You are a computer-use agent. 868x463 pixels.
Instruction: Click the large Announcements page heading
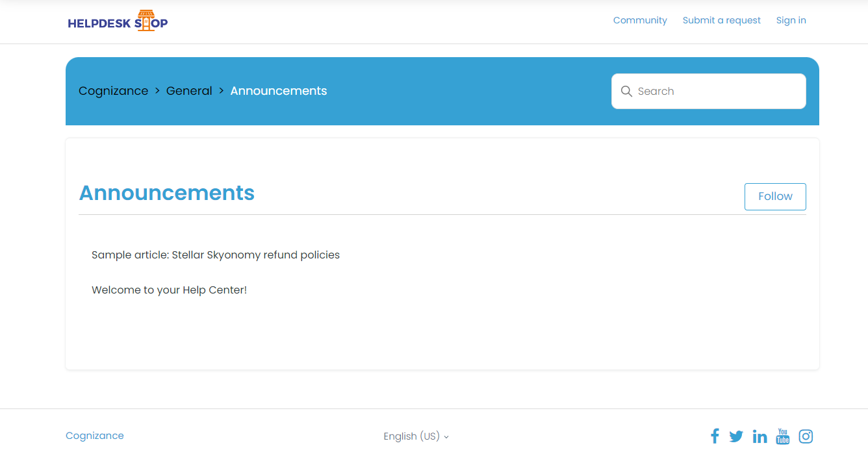167,193
